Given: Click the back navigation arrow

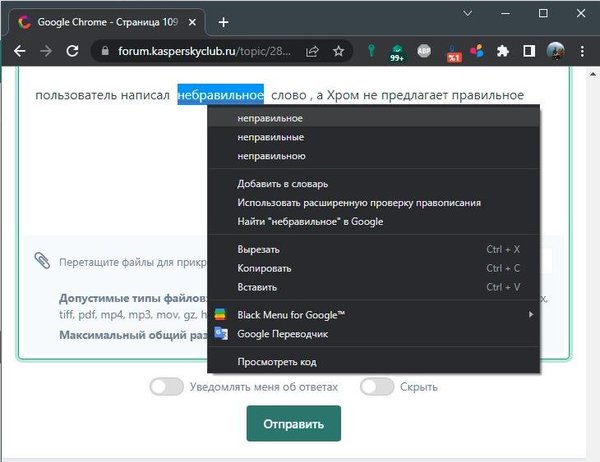Looking at the screenshot, I should (19, 51).
